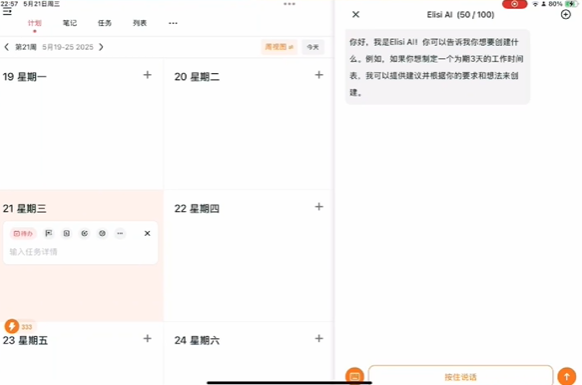Start a new Elisi AI chat

pyautogui.click(x=566, y=14)
